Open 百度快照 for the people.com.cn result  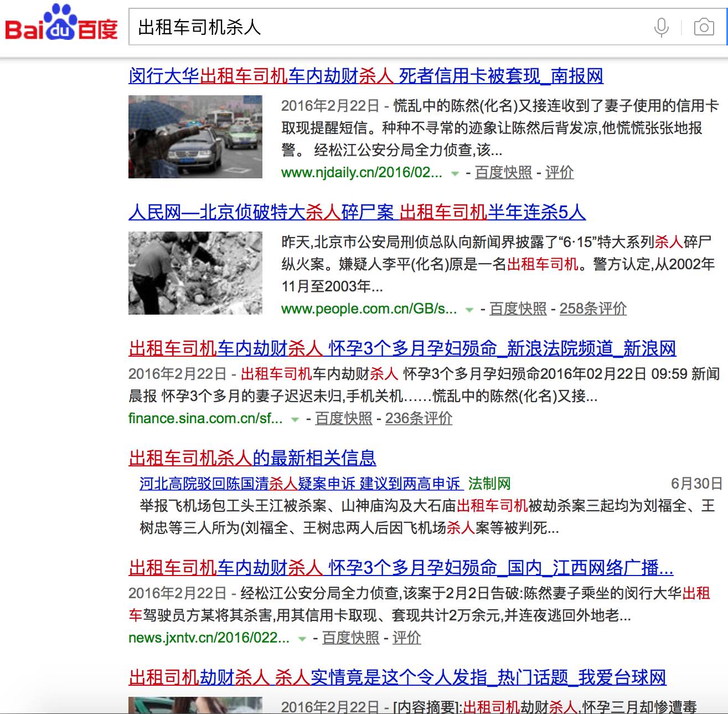tap(518, 309)
